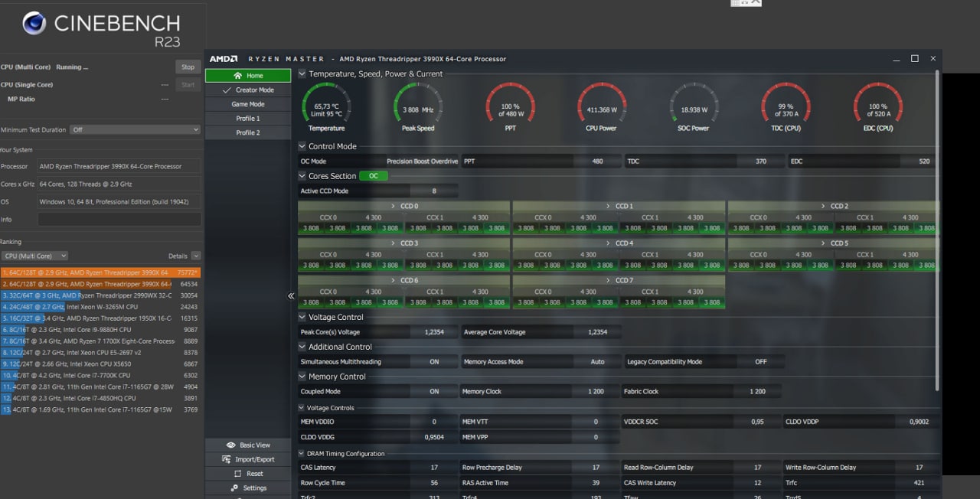
Task: Open Profile 2 in Ryzen Master
Action: (248, 133)
